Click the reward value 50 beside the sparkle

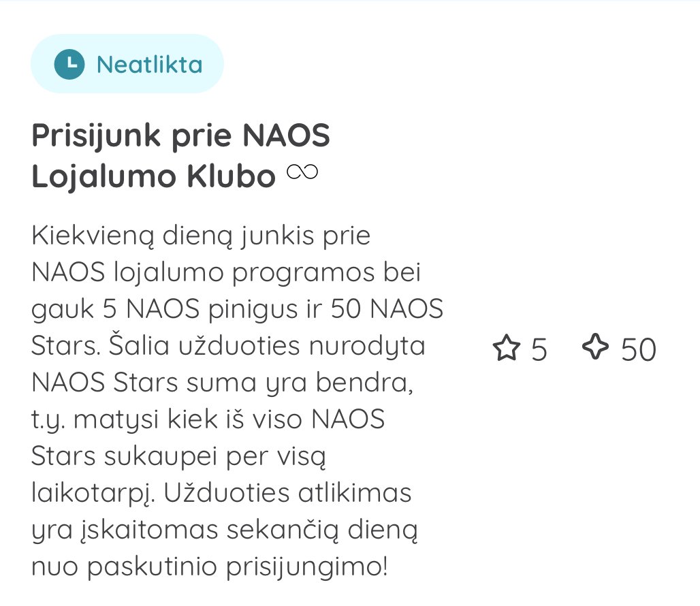coord(639,349)
